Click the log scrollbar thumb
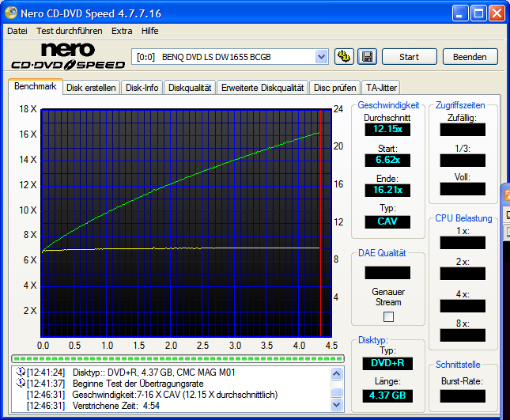Viewport: 510px width, 420px height. [x=336, y=392]
